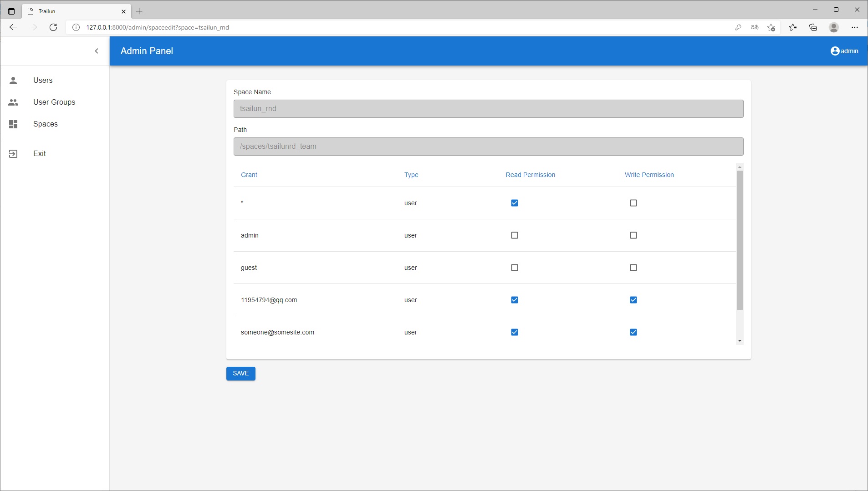
Task: Click the admin username in header
Action: [x=849, y=51]
